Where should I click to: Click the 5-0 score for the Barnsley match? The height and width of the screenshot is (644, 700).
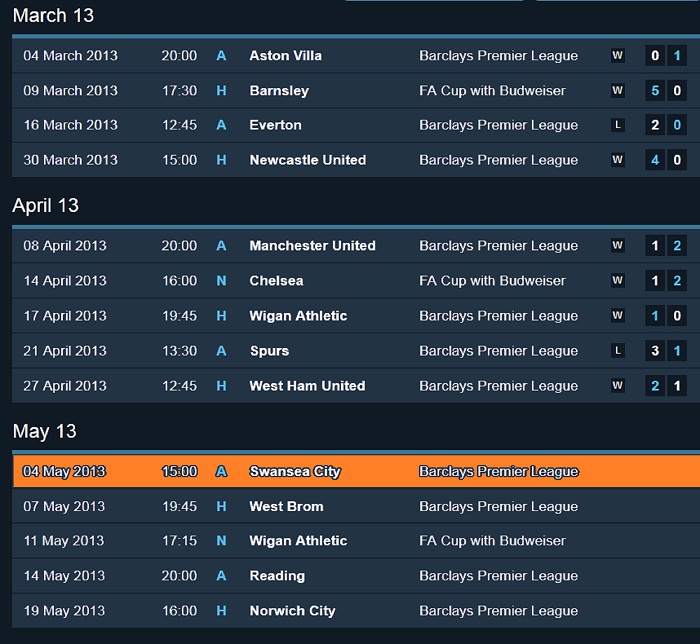click(666, 91)
